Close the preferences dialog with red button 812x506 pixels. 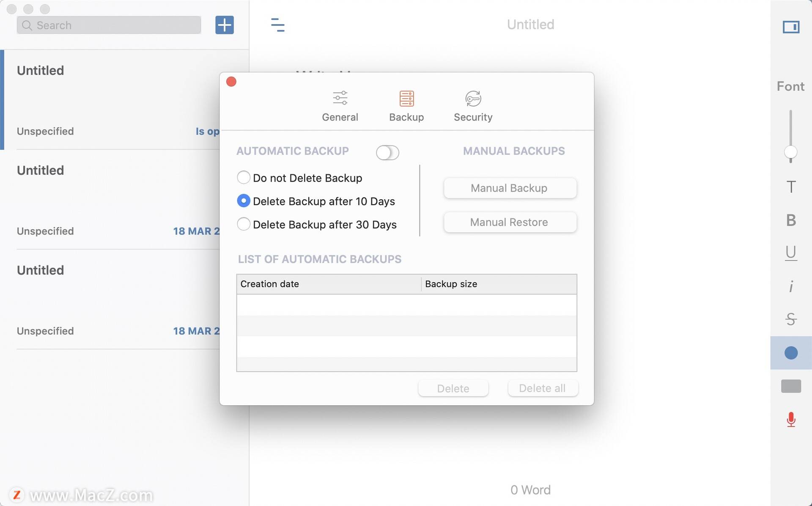coord(231,82)
